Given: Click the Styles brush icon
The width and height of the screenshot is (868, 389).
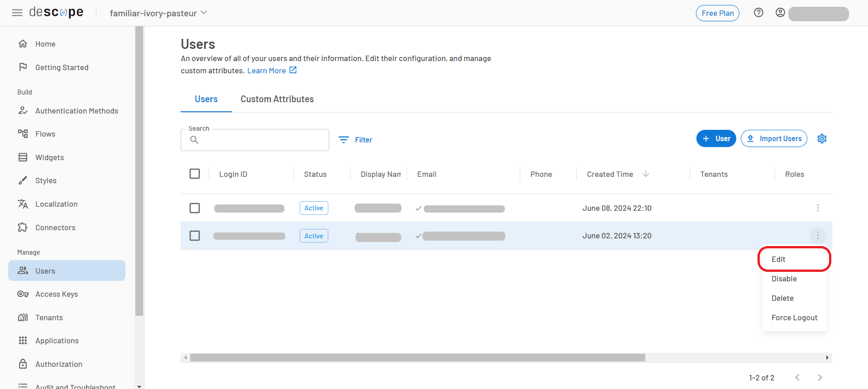Looking at the screenshot, I should pyautogui.click(x=23, y=180).
